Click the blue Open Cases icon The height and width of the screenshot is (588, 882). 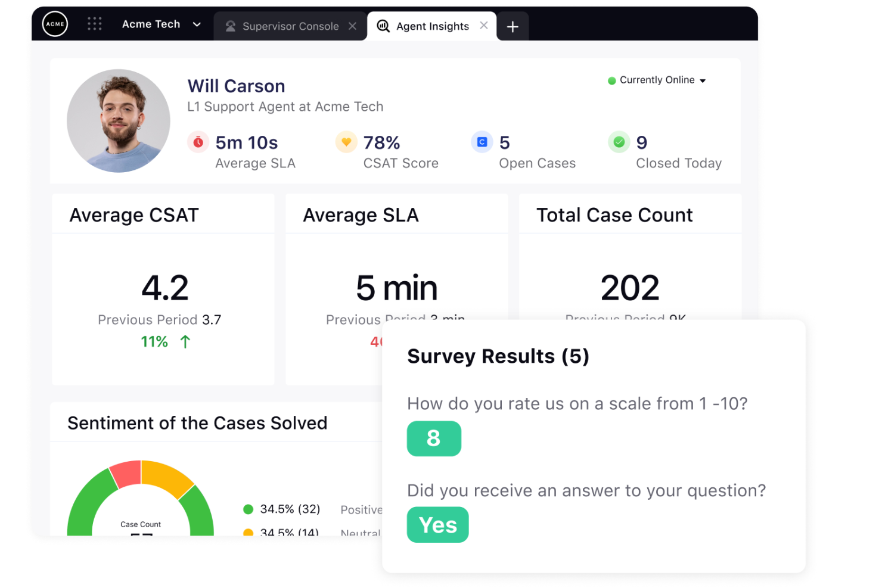coord(482,142)
